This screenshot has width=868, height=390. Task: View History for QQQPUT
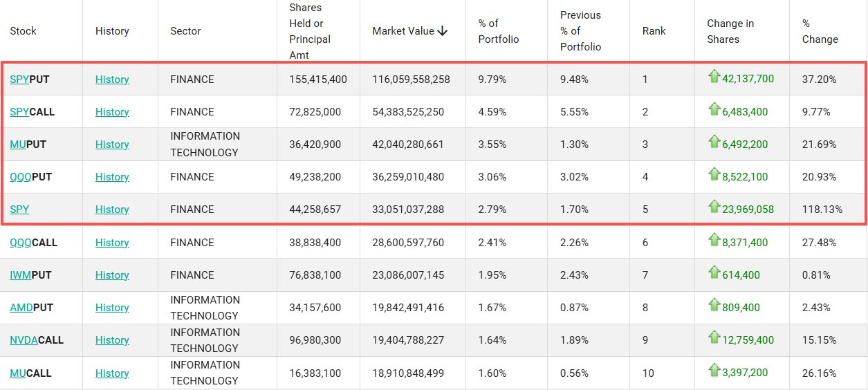(112, 177)
